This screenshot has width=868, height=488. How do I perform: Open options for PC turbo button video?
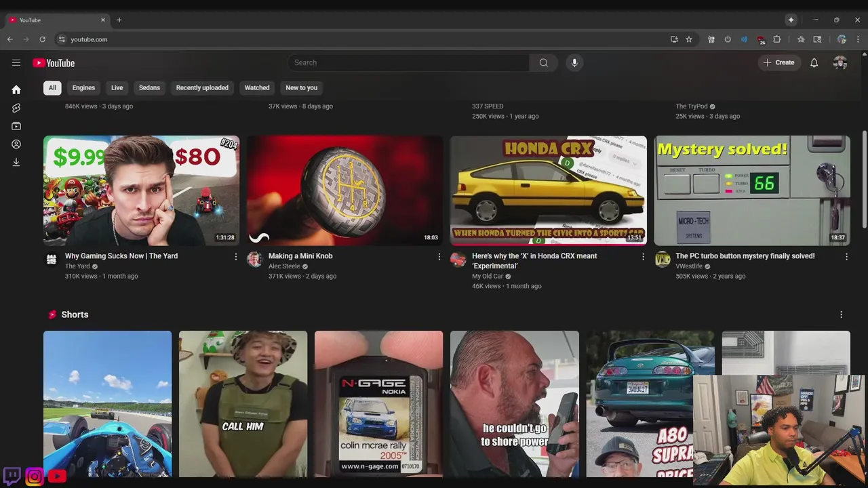click(x=846, y=257)
